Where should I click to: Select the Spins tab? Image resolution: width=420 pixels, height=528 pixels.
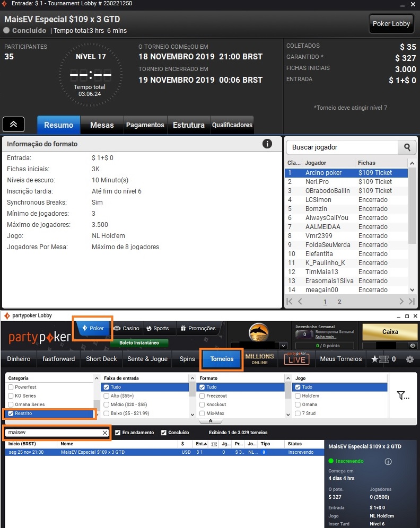[x=187, y=359]
